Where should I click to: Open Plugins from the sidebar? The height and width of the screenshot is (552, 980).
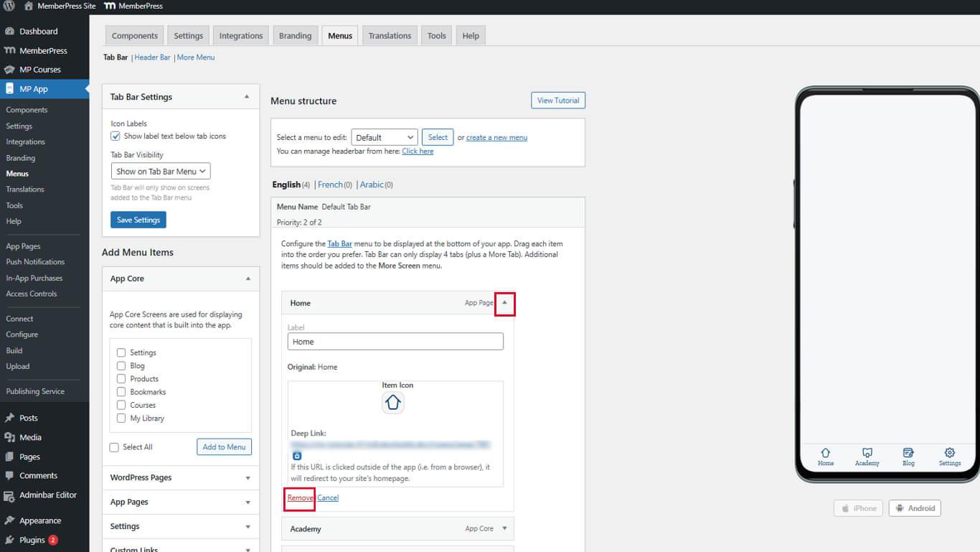pyautogui.click(x=32, y=540)
